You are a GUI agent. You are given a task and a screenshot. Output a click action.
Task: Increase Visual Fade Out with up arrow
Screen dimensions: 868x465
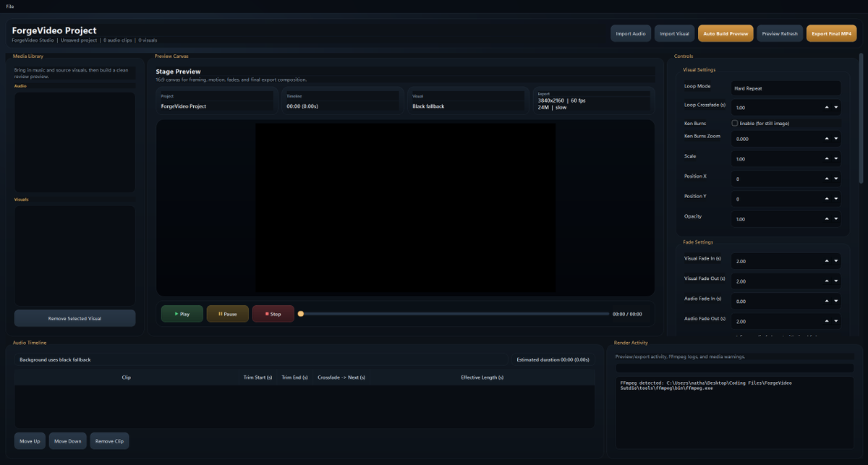tap(827, 281)
